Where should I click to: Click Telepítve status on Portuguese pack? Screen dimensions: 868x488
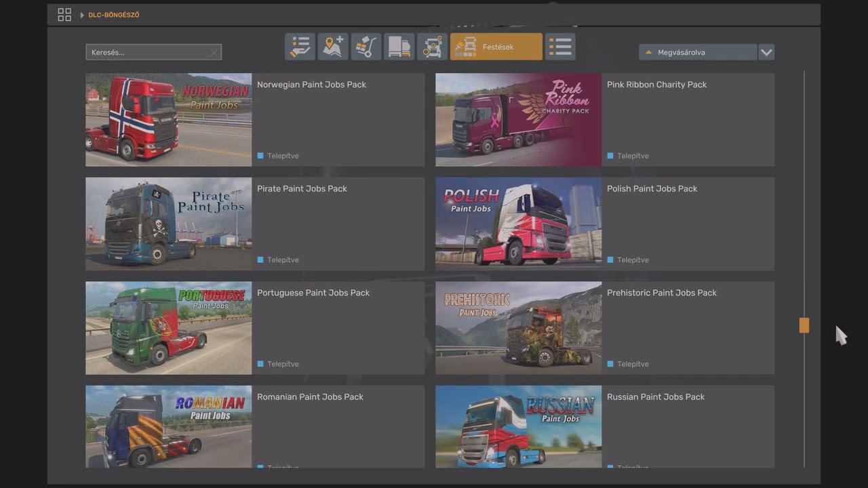pos(278,364)
